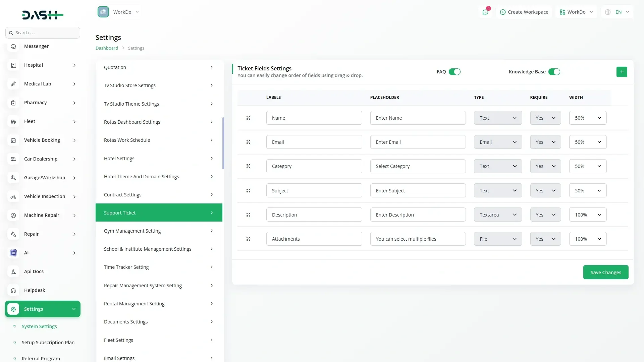Click drag handle icon for Name row
644x362 pixels.
tap(248, 118)
